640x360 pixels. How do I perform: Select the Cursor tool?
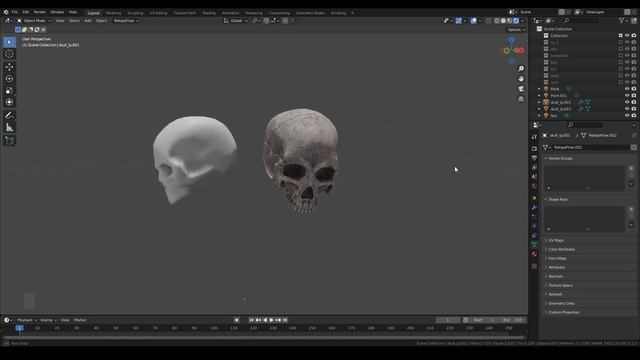(x=9, y=54)
